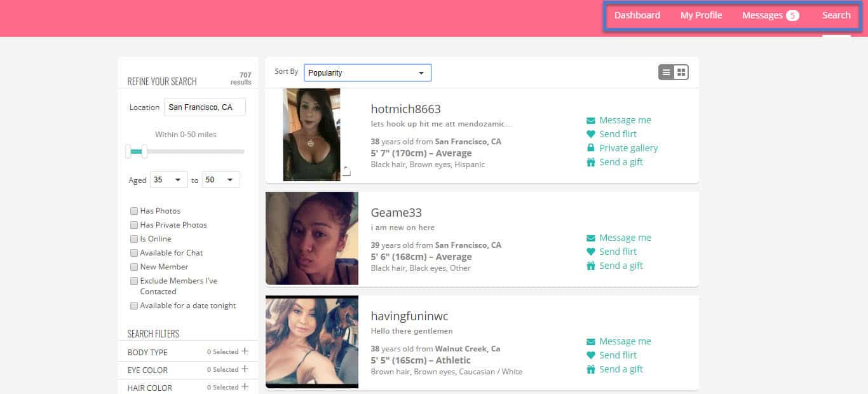Open maximum age dropdown showing 50
Screen dimensions: 868x394
click(x=220, y=180)
